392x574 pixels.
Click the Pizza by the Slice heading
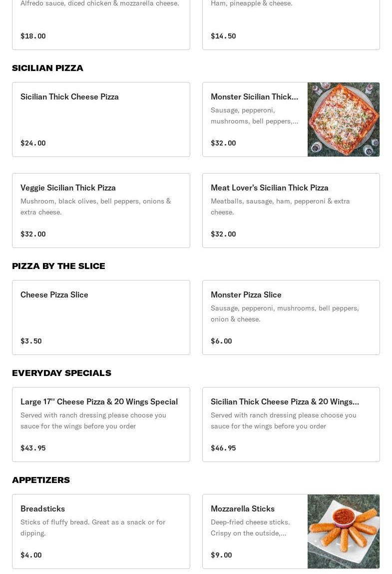[58, 266]
